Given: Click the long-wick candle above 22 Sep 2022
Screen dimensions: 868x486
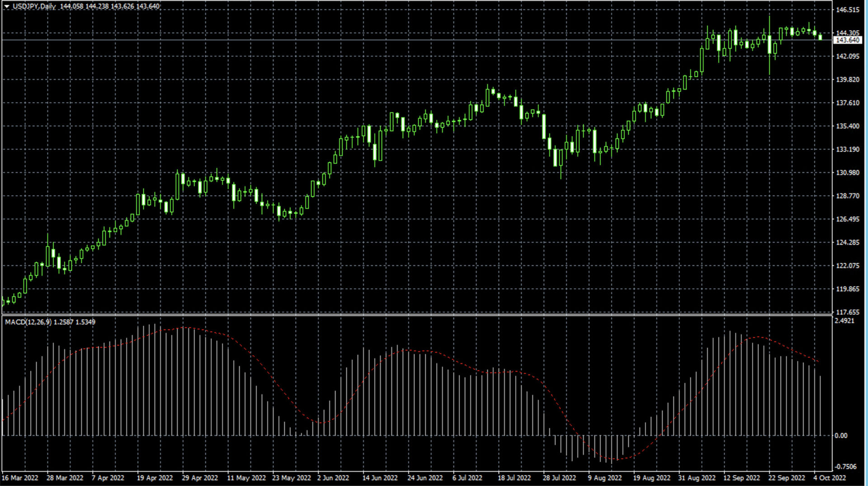Looking at the screenshot, I should pos(769,45).
